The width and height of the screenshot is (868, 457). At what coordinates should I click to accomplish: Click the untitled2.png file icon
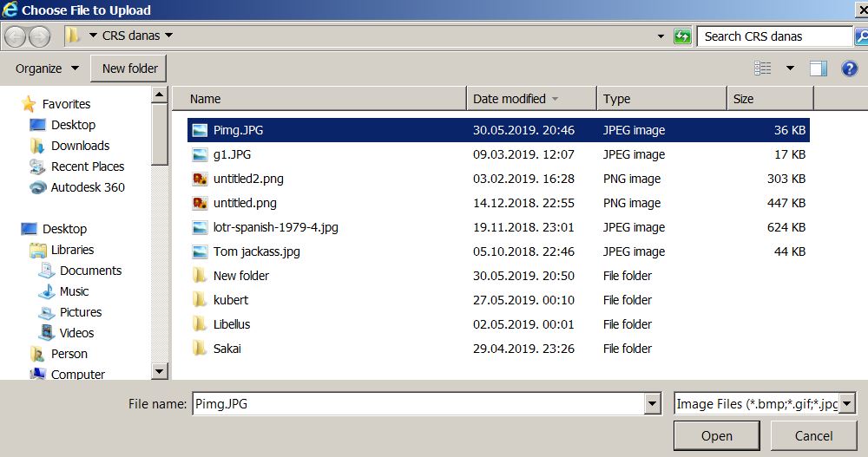(200, 179)
